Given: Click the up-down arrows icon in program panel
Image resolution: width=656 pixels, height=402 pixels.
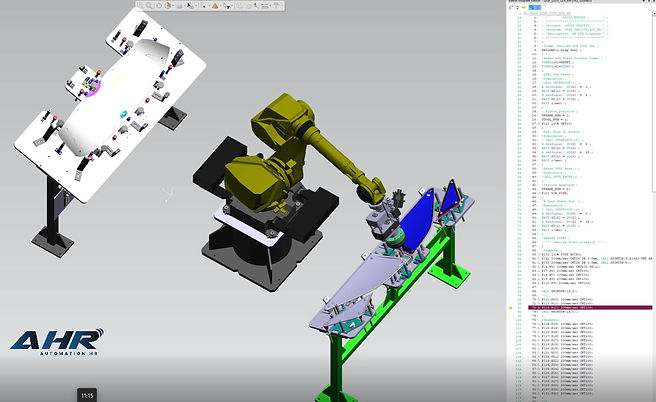Looking at the screenshot, I should pos(518,8).
